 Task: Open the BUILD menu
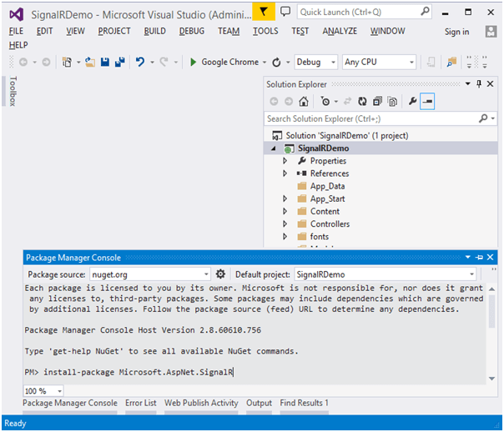(x=154, y=31)
